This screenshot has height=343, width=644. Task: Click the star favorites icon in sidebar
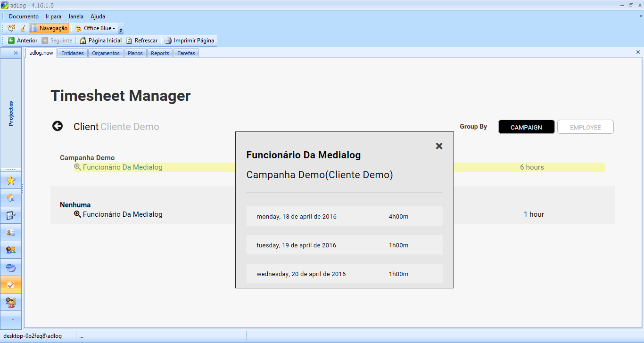coord(11,181)
